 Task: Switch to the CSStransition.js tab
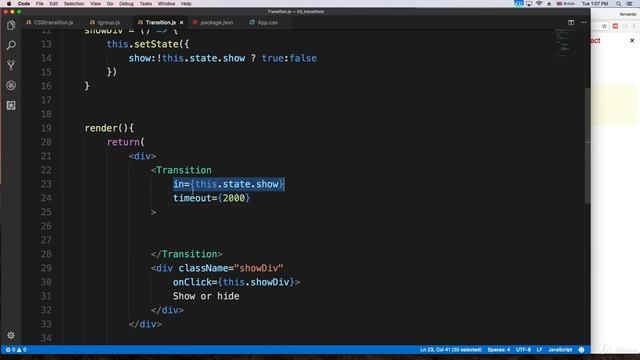[49, 22]
